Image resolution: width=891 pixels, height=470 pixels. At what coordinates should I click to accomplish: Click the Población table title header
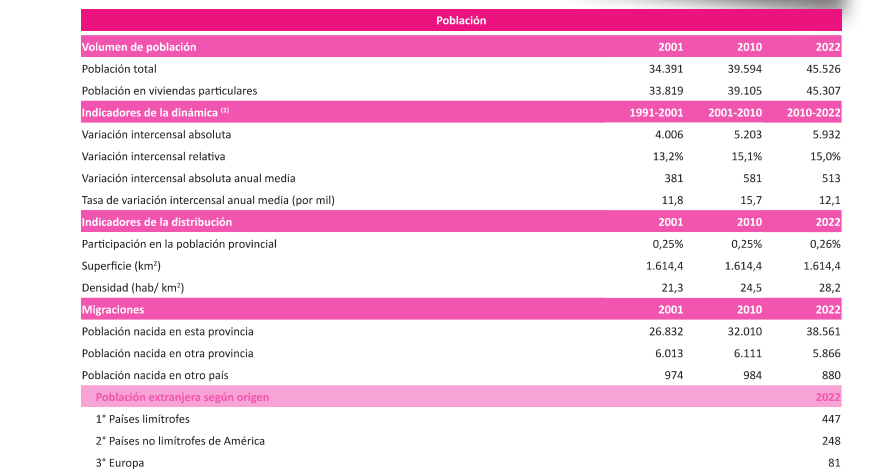click(x=461, y=20)
